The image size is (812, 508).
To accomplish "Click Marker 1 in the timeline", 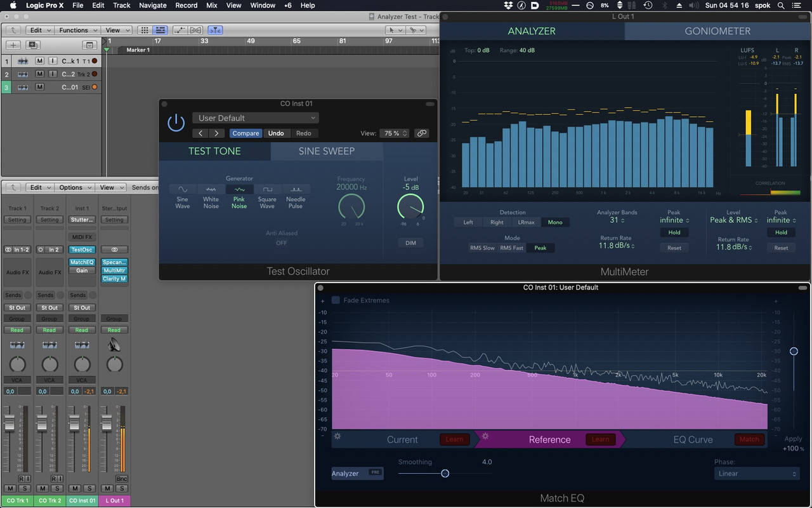I will click(138, 50).
